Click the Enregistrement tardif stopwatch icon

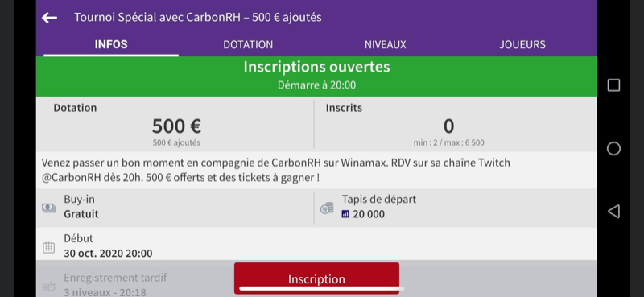[x=48, y=287]
